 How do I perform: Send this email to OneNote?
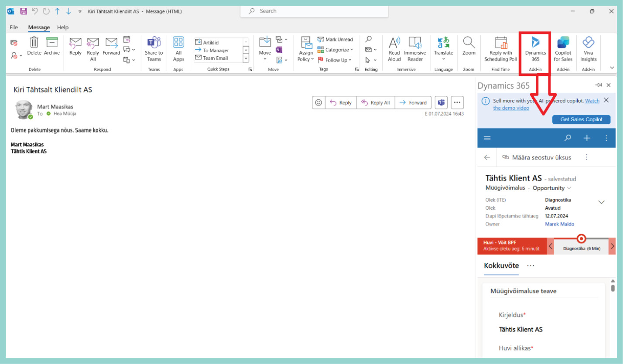[279, 50]
